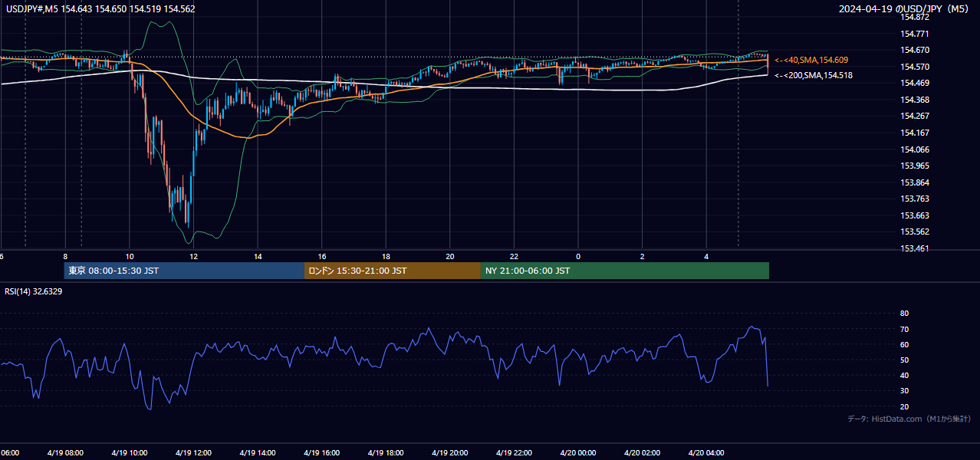Click price axis value 153.461
The image size is (980, 460).
(916, 248)
